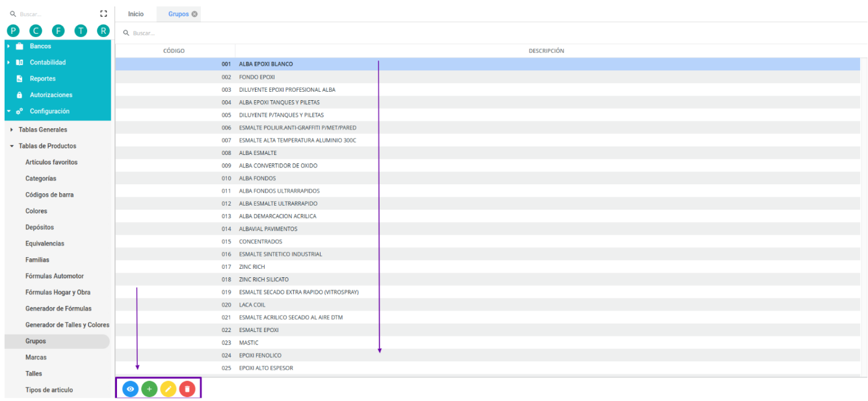This screenshot has width=868, height=401.
Task: Open Depósitos in the sidebar
Action: coord(40,227)
